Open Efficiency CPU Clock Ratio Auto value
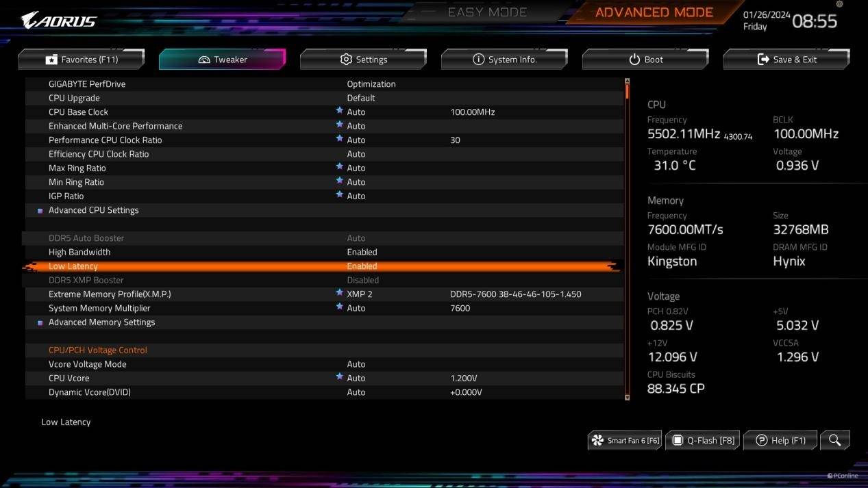 [356, 154]
